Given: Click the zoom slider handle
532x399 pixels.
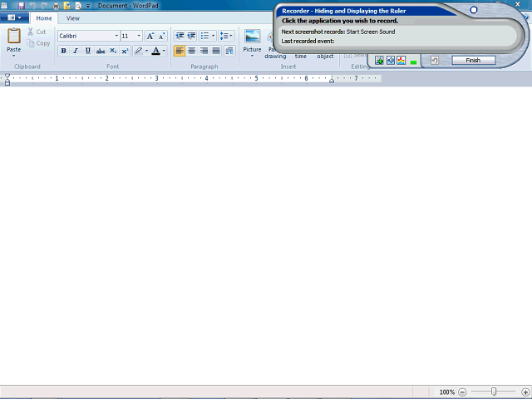Looking at the screenshot, I should 494,392.
